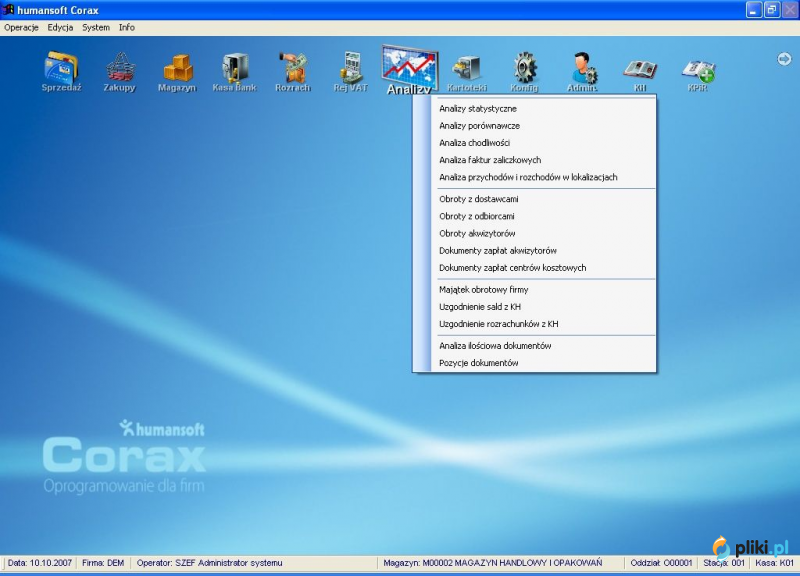Click the Oddział: O00001 status field
This screenshot has width=800, height=576.
(x=661, y=563)
